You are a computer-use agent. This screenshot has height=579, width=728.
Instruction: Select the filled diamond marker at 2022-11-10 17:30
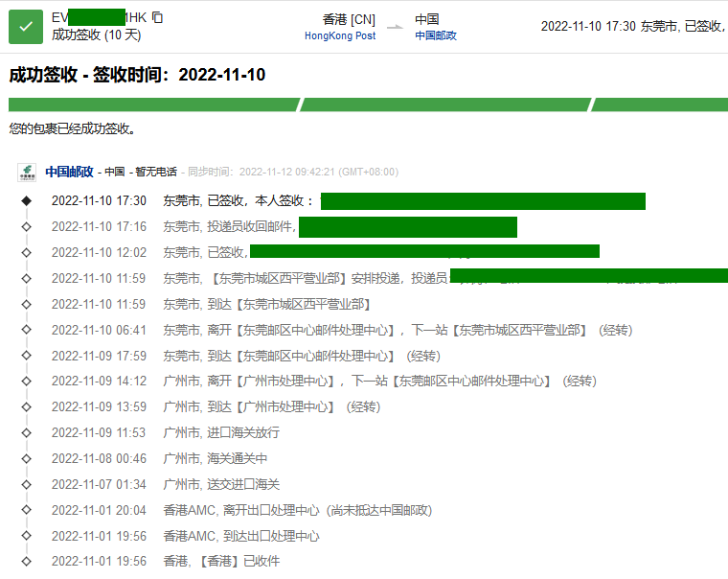coord(27,201)
